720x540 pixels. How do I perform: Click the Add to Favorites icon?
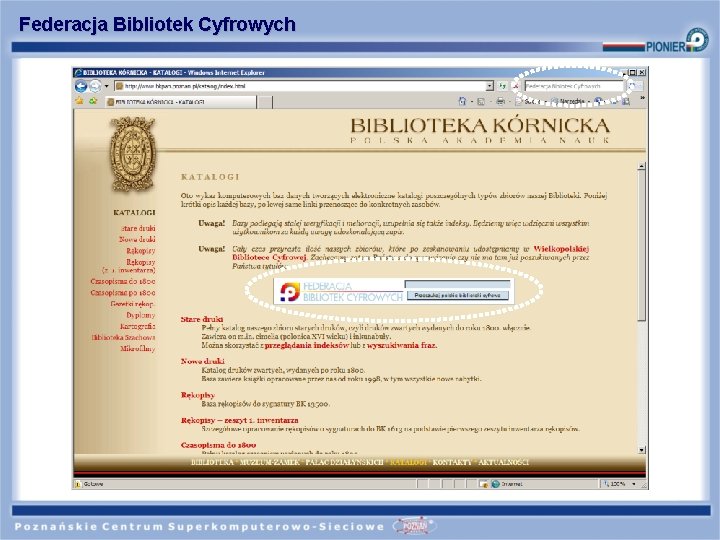coord(93,101)
